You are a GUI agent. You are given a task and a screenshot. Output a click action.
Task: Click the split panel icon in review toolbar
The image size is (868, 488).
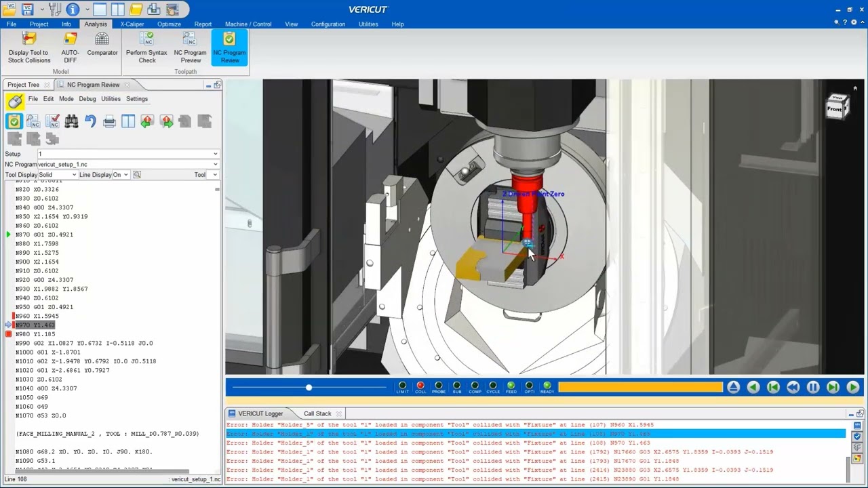tap(128, 121)
